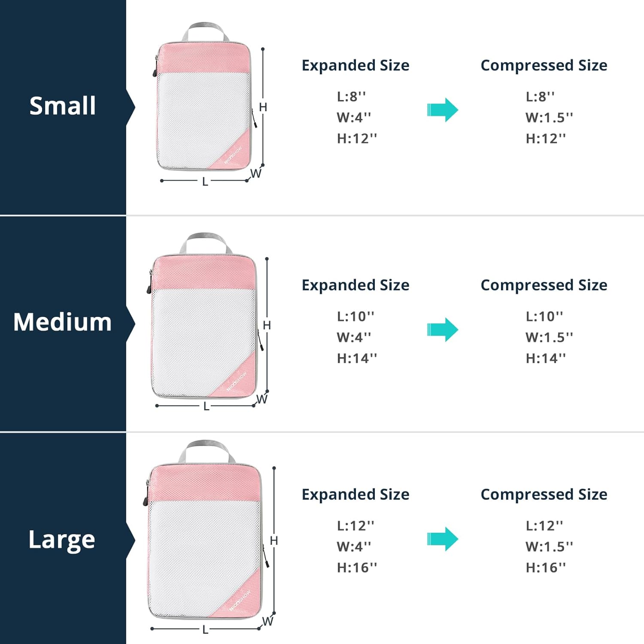Image resolution: width=644 pixels, height=644 pixels.
Task: Select the Large size label
Action: click(x=62, y=540)
